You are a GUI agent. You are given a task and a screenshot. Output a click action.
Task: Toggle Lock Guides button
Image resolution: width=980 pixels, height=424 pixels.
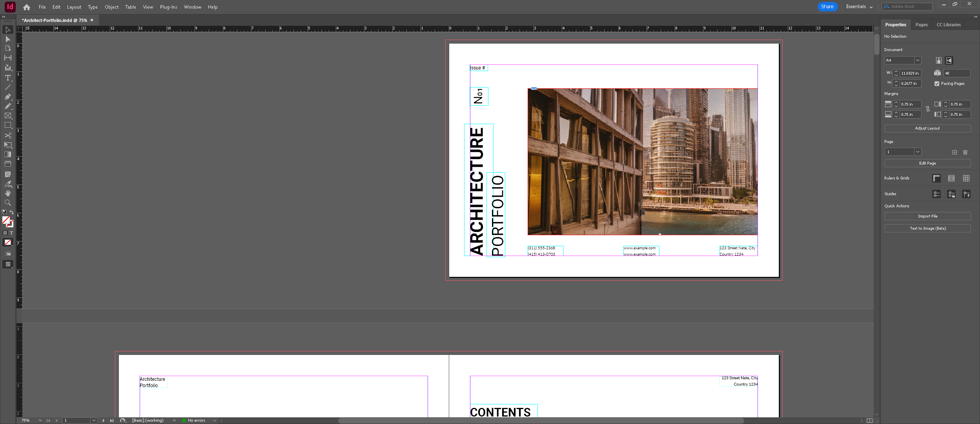[x=951, y=194]
